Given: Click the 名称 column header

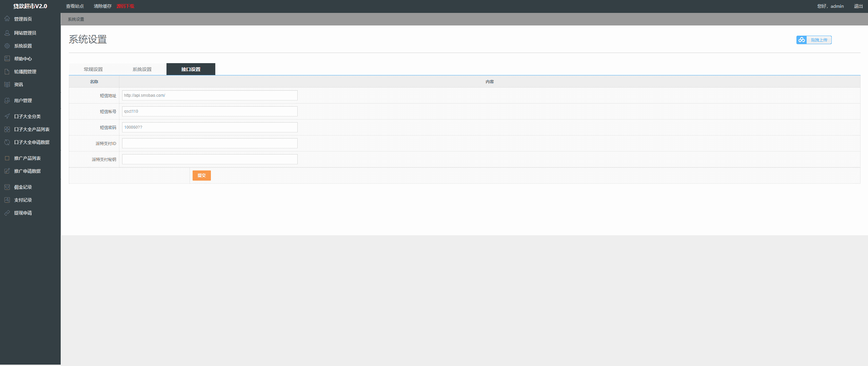Looking at the screenshot, I should pos(94,82).
